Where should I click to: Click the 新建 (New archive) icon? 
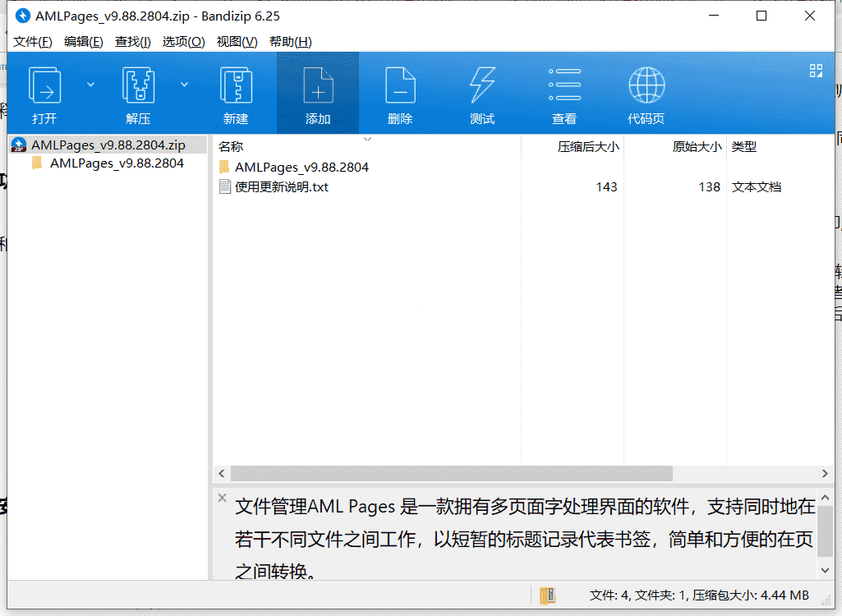[x=237, y=85]
